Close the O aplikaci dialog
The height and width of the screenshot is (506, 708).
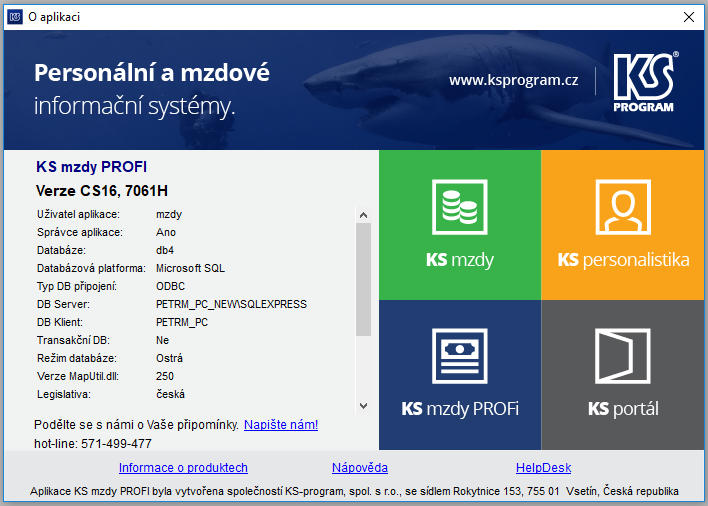pos(689,17)
